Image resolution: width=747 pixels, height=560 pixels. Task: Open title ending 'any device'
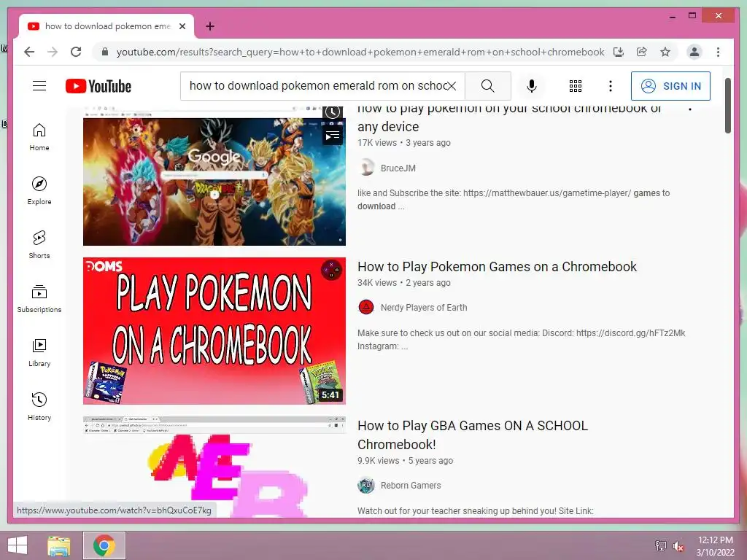click(510, 117)
